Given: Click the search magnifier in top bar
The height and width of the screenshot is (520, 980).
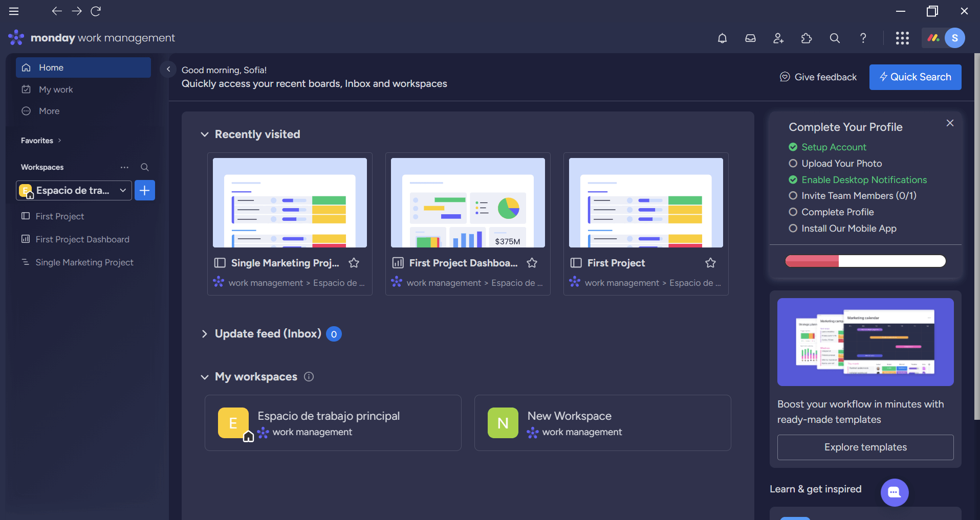Looking at the screenshot, I should pos(835,38).
